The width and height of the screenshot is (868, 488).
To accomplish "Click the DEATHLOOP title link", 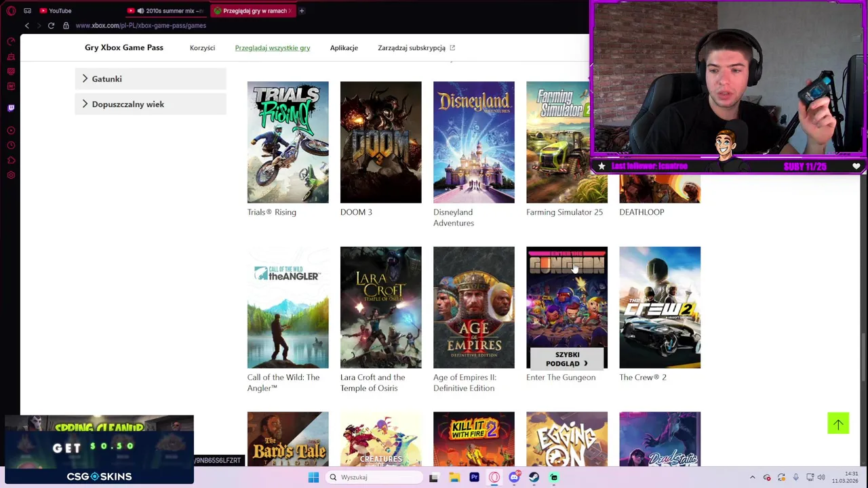I will click(642, 212).
